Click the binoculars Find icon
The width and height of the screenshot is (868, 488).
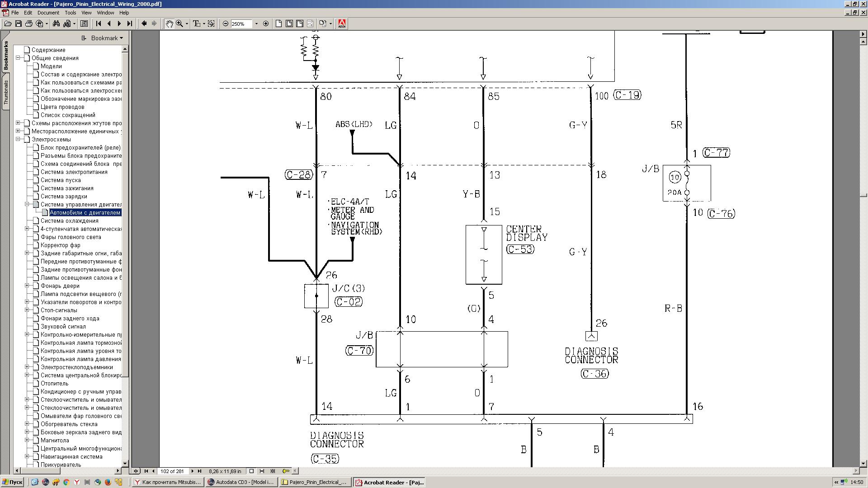56,23
